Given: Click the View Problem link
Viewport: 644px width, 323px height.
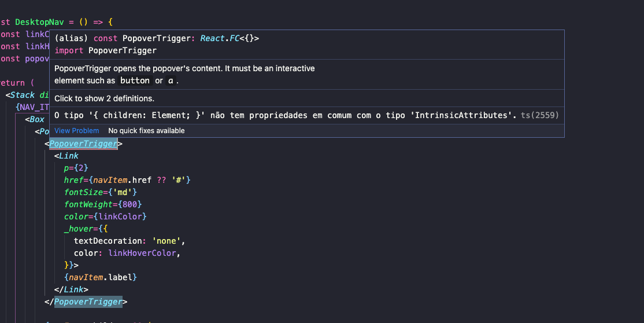Looking at the screenshot, I should click(77, 130).
